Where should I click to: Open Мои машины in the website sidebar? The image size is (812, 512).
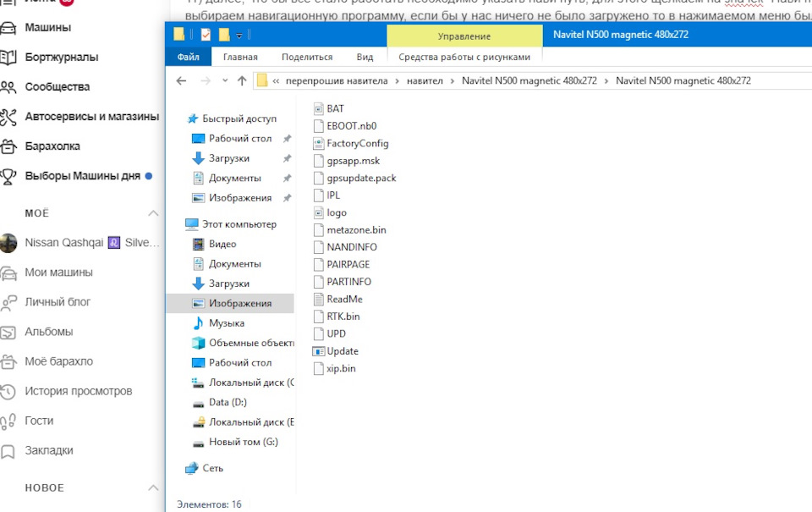58,273
